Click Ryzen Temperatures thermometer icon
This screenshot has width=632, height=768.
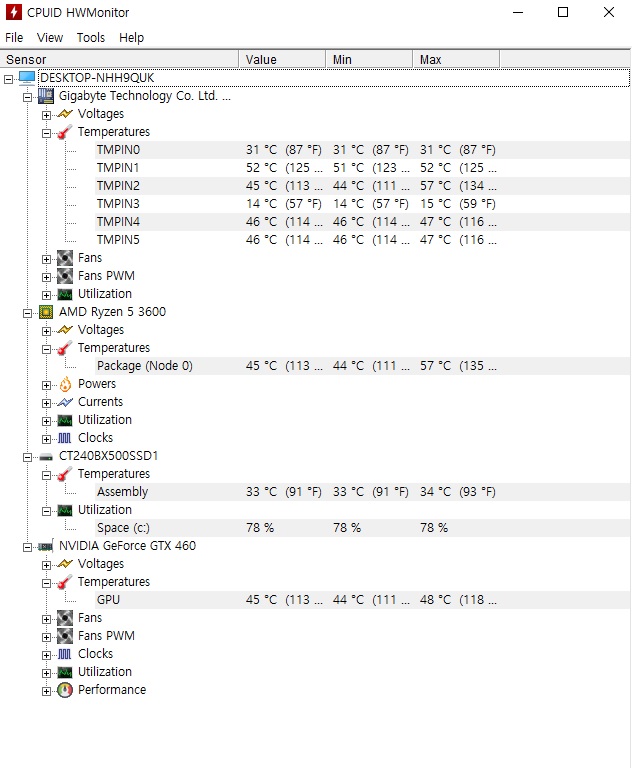pyautogui.click(x=65, y=348)
